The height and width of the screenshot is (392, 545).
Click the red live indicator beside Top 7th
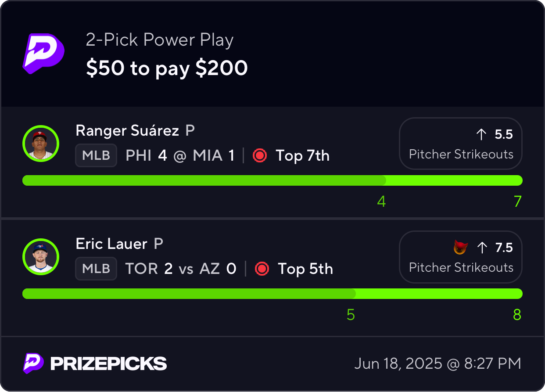coord(260,156)
